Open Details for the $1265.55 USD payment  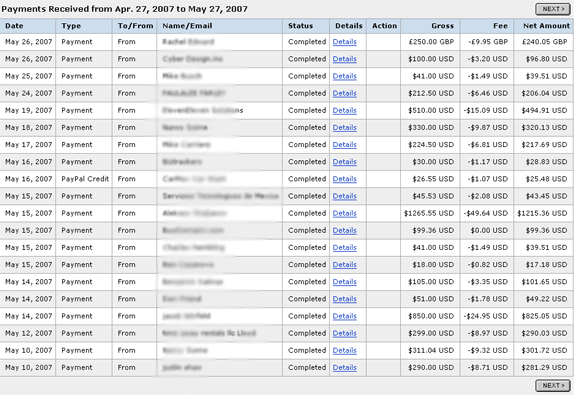[x=344, y=213]
